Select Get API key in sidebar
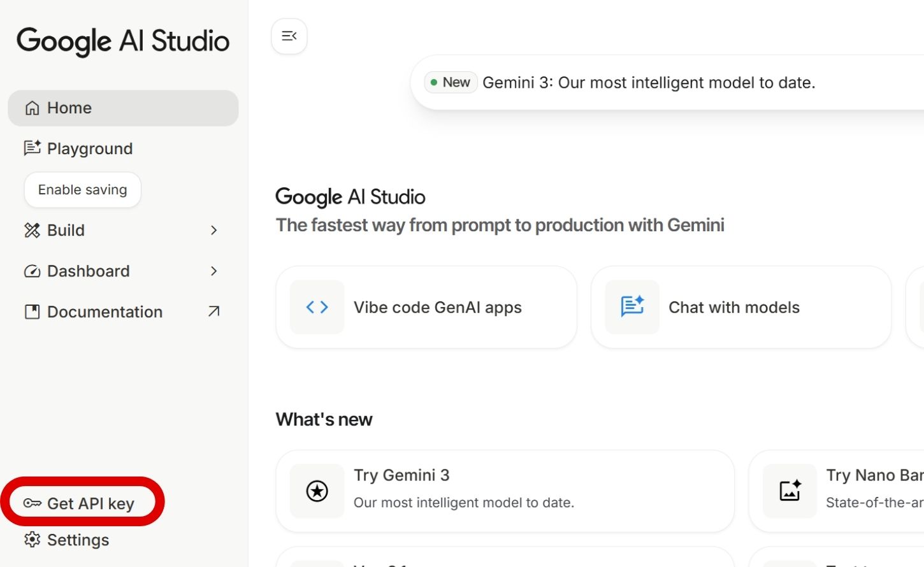Screen dimensions: 924x567 [x=90, y=503]
